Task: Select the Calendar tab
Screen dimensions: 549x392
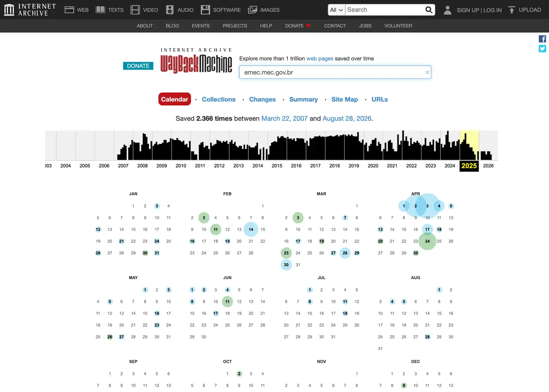Action: point(175,99)
